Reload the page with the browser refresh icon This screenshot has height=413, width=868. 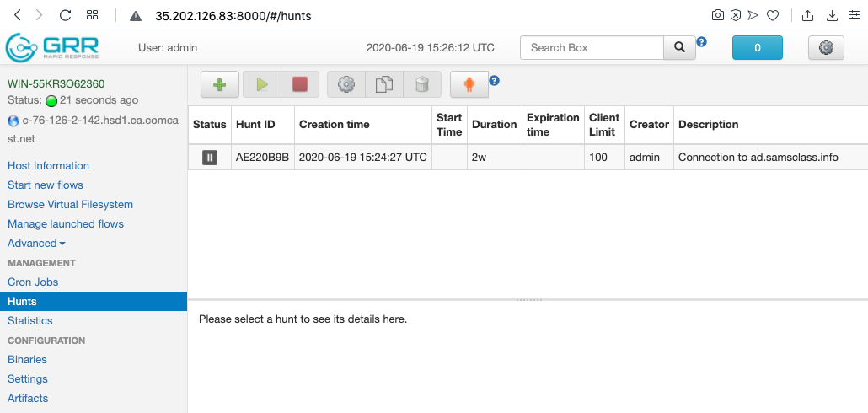coord(66,15)
